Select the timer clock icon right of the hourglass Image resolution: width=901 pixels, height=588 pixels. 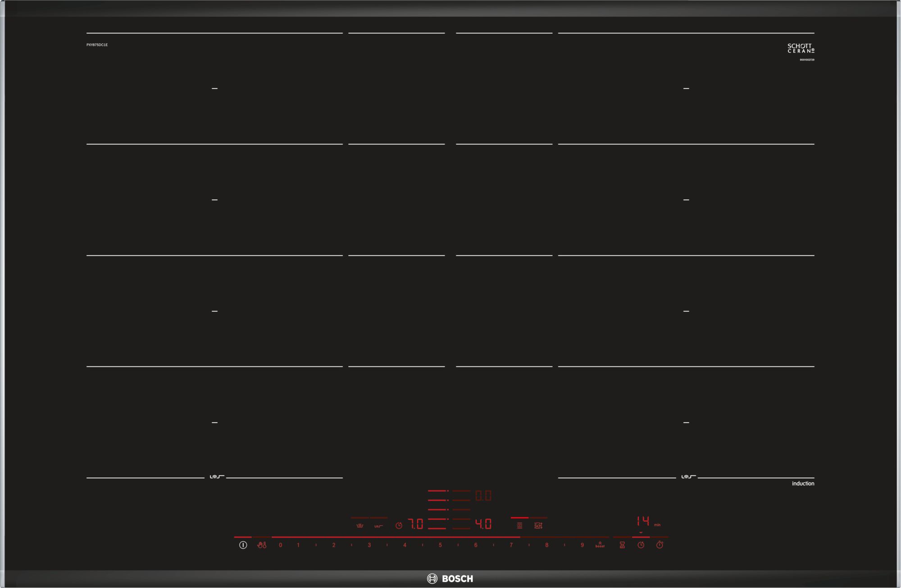[641, 544]
